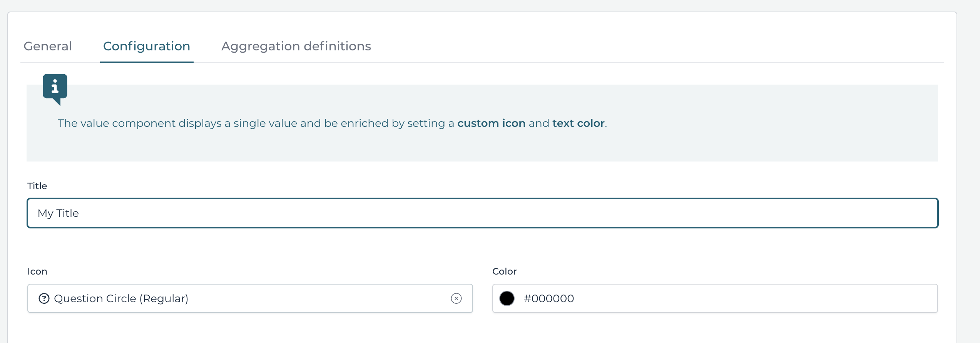Select the Question Circle (Regular) text
This screenshot has height=343, width=980.
coord(122,298)
